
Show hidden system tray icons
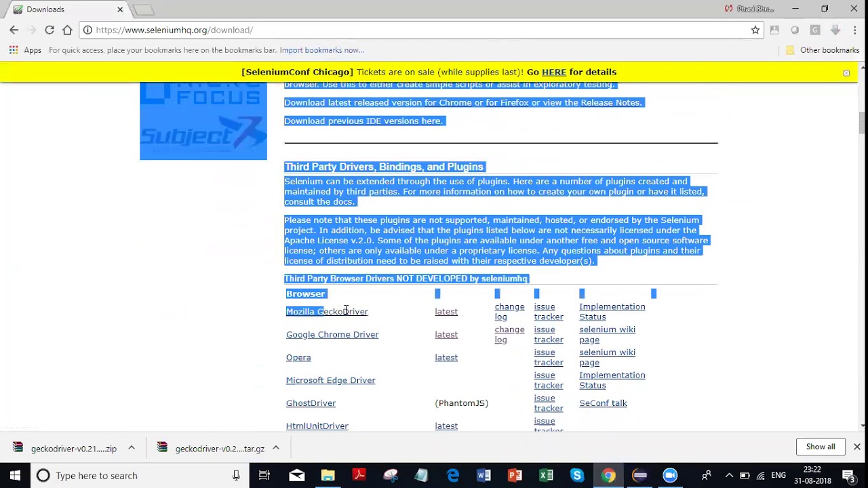[x=729, y=475]
